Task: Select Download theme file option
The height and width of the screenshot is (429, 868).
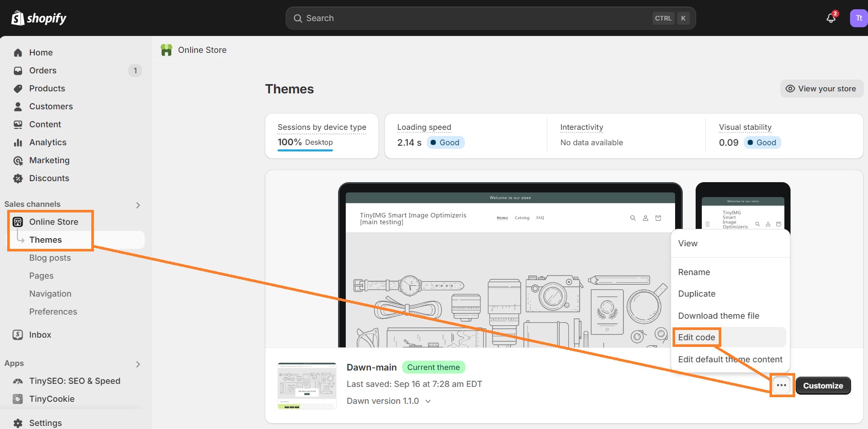Action: (731, 316)
